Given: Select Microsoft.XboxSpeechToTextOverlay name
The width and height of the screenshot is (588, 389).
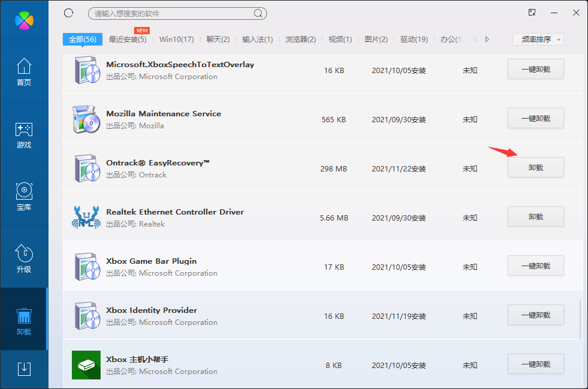Looking at the screenshot, I should coord(180,65).
